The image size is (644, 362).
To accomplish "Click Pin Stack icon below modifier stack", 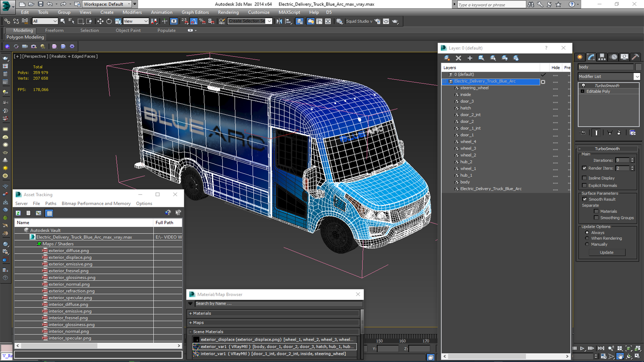I will tap(583, 133).
